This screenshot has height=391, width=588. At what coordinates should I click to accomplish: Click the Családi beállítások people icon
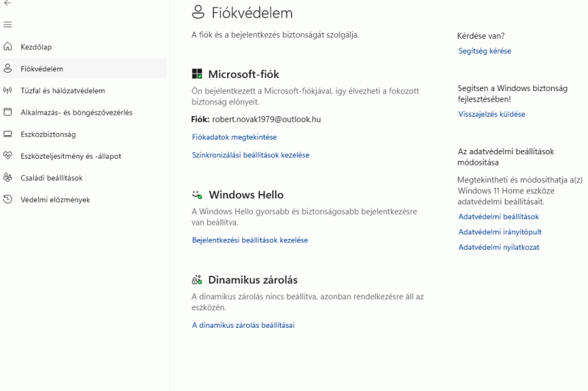[x=8, y=178]
